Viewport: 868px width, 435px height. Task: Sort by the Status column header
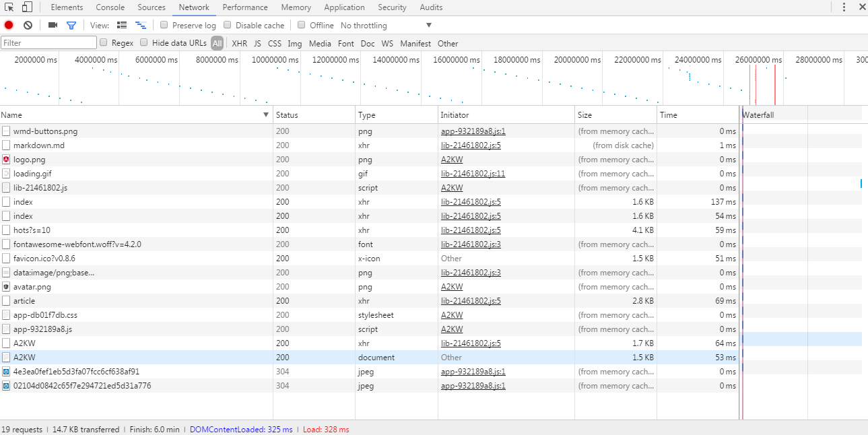[314, 115]
